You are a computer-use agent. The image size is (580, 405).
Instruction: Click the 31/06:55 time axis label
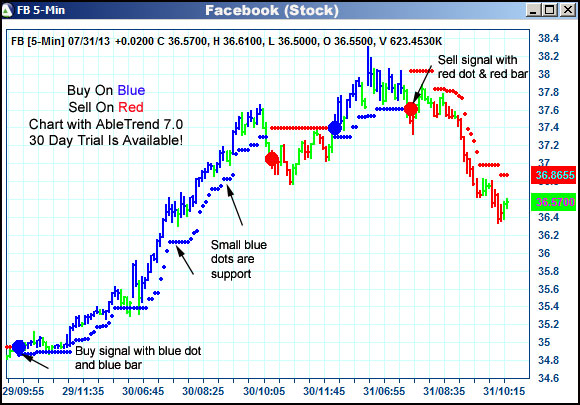(384, 391)
